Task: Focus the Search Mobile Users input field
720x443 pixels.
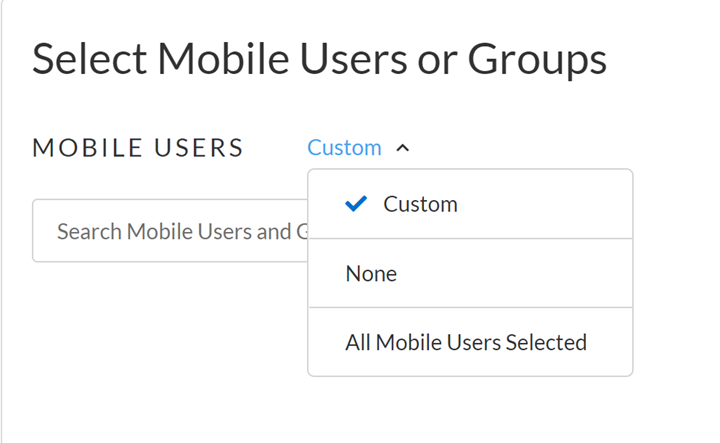Action: pyautogui.click(x=170, y=231)
